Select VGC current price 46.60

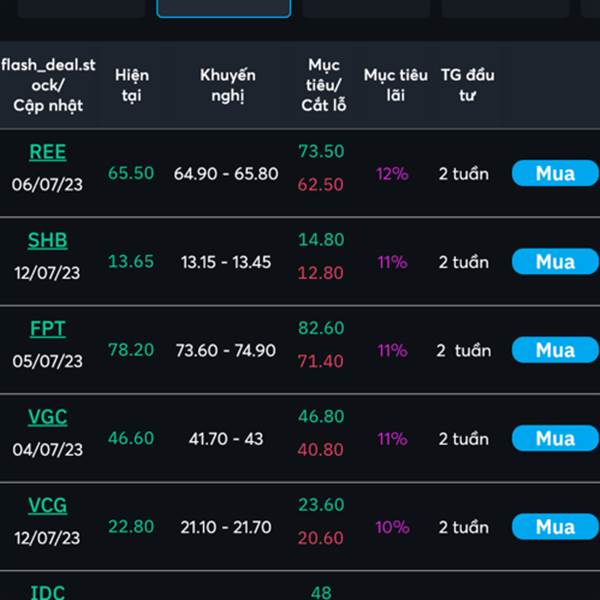[131, 438]
